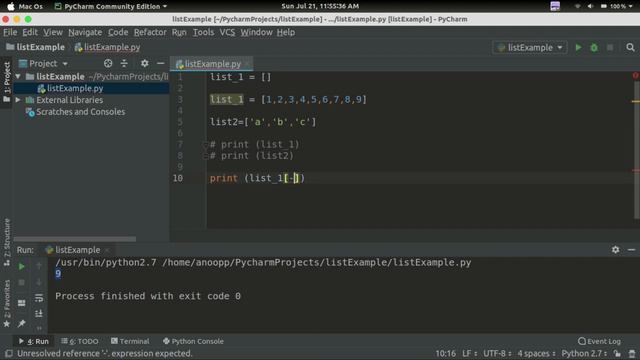Click the down-stack-trace arrow in the Run panel

39,282
